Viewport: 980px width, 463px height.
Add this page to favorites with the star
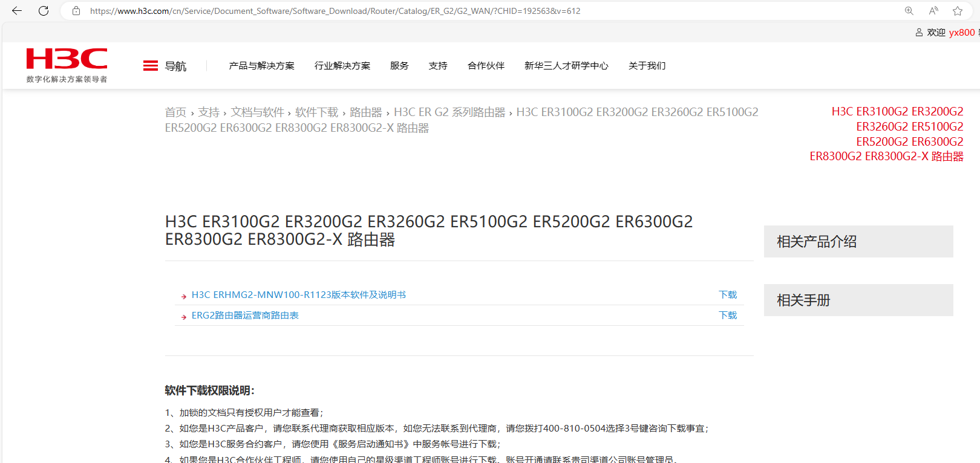point(958,11)
